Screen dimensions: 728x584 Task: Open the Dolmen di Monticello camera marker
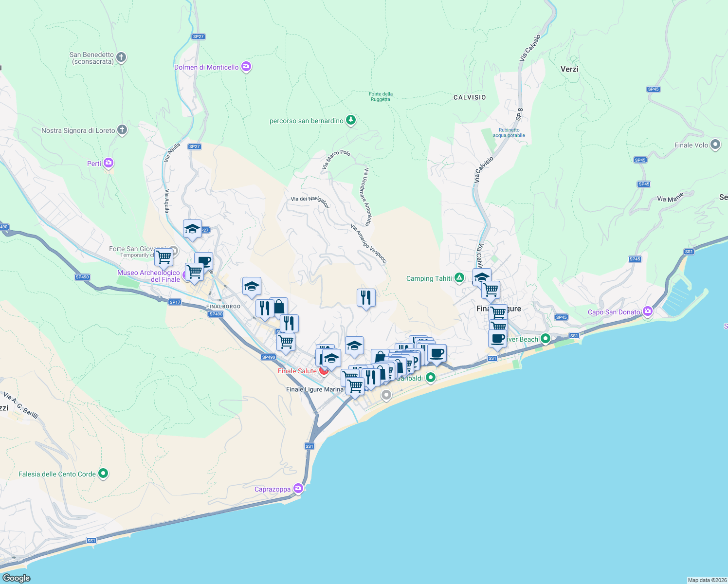tap(246, 67)
